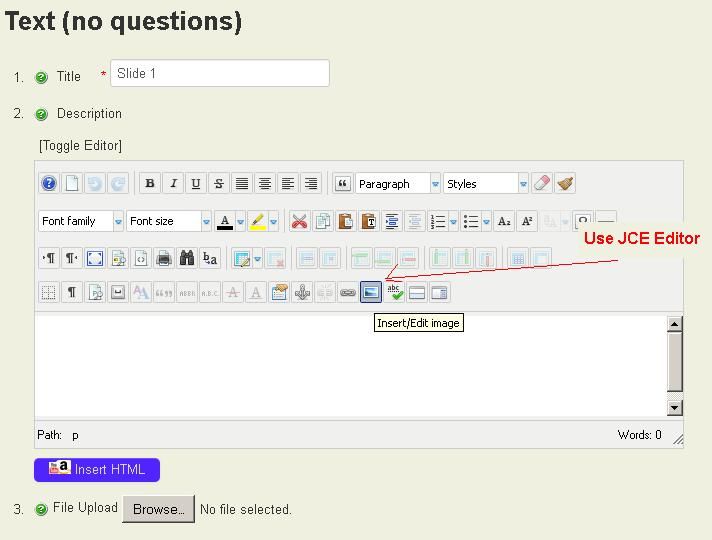
Task: Click Browse to upload a file
Action: [x=158, y=509]
